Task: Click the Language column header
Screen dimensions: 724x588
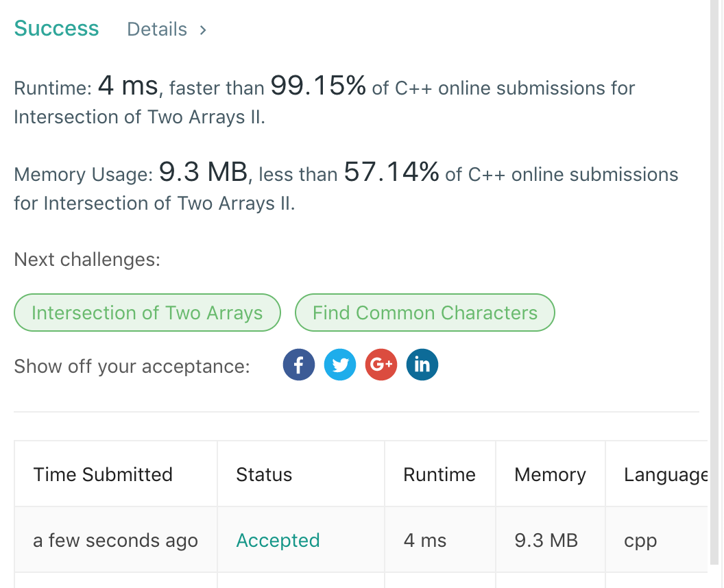Action: 665,474
